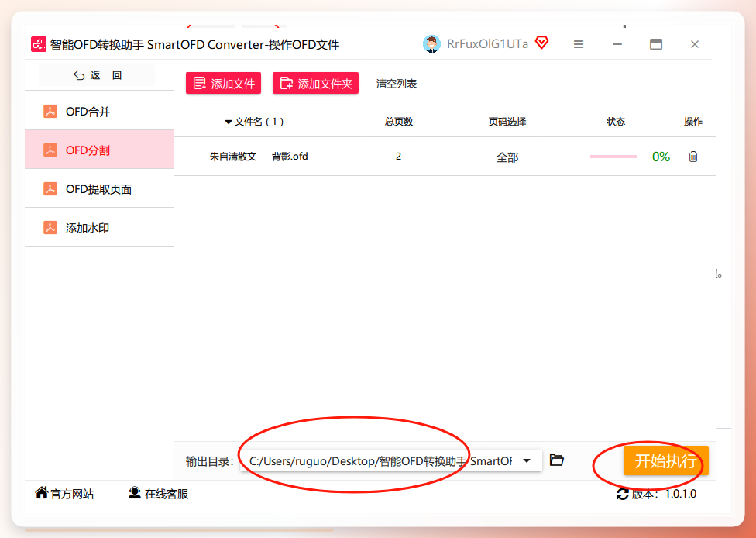Screen dimensions: 756x538
Task: Open 在线客服 support
Action: click(167, 494)
